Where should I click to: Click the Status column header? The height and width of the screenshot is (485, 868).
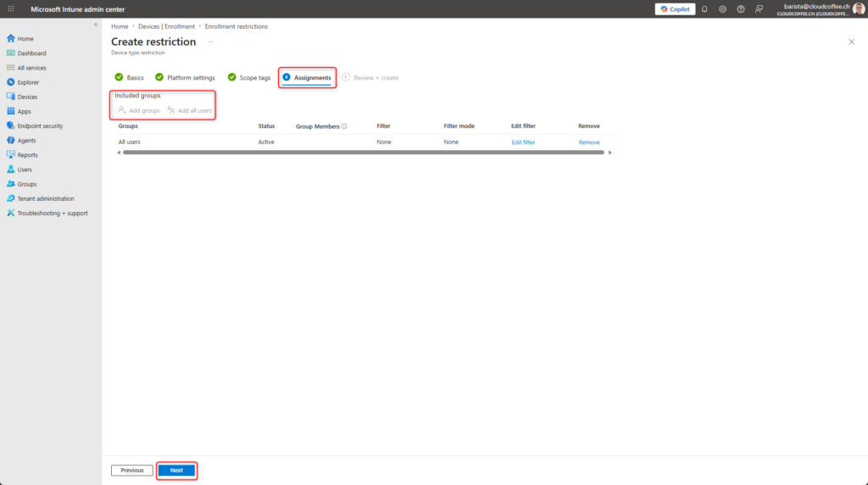(266, 125)
